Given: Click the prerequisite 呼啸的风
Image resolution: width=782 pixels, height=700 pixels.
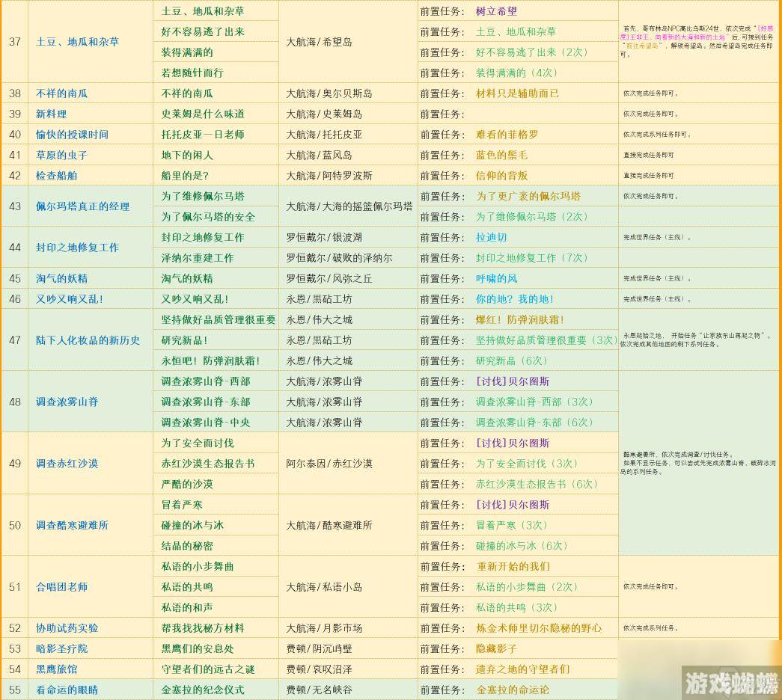Looking at the screenshot, I should (x=496, y=278).
